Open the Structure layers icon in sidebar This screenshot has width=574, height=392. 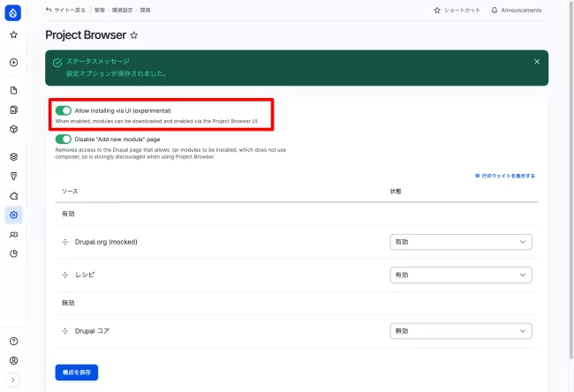click(x=13, y=157)
